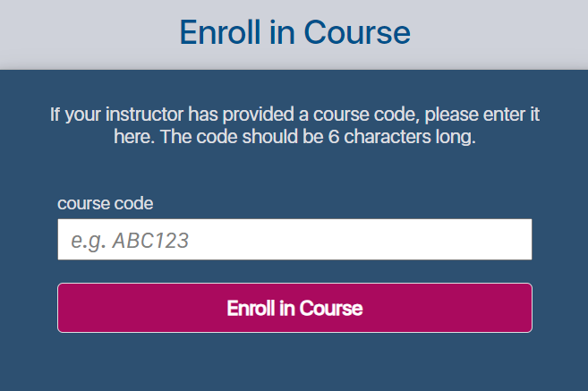Click the Enroll in Course page heading

pos(294,33)
